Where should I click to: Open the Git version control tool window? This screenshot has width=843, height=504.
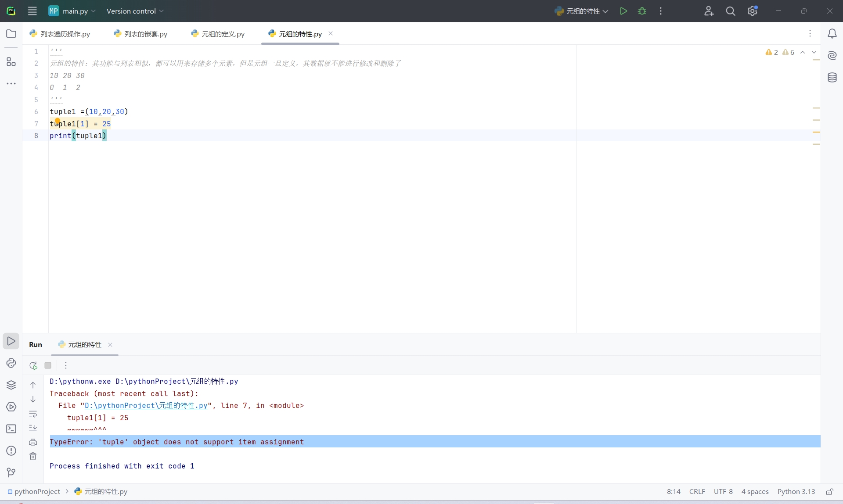pyautogui.click(x=11, y=472)
